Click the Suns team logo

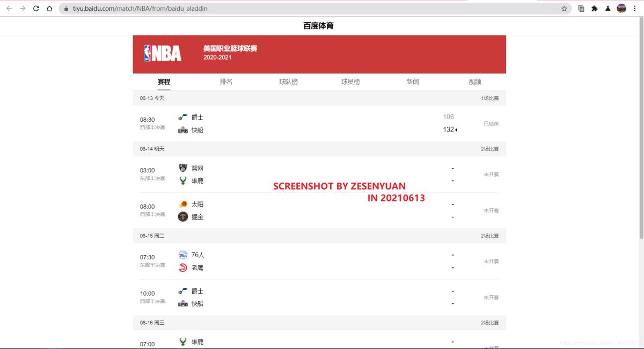pos(183,204)
